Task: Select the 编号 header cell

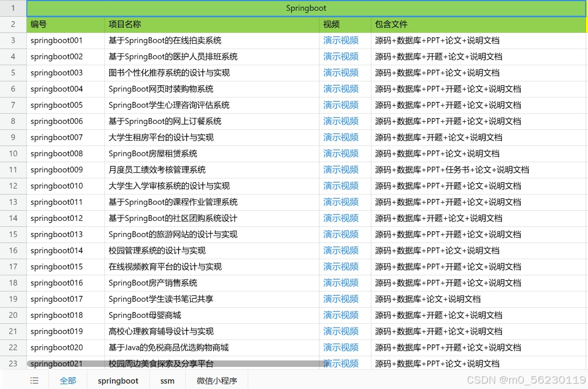Action: [x=66, y=24]
